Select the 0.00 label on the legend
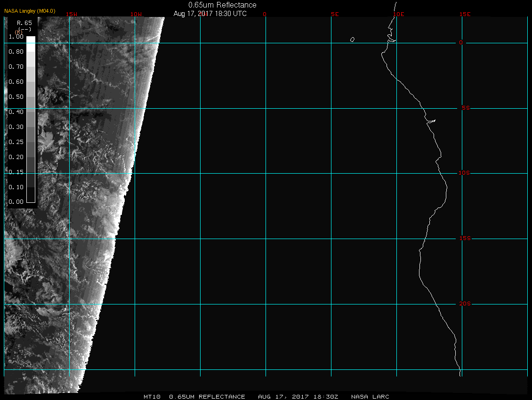Image resolution: width=532 pixels, height=400 pixels. 16,202
